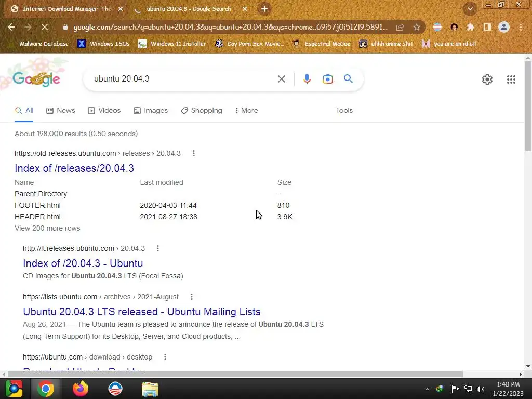Search by image with camera icon
The image size is (532, 399).
[x=327, y=79]
